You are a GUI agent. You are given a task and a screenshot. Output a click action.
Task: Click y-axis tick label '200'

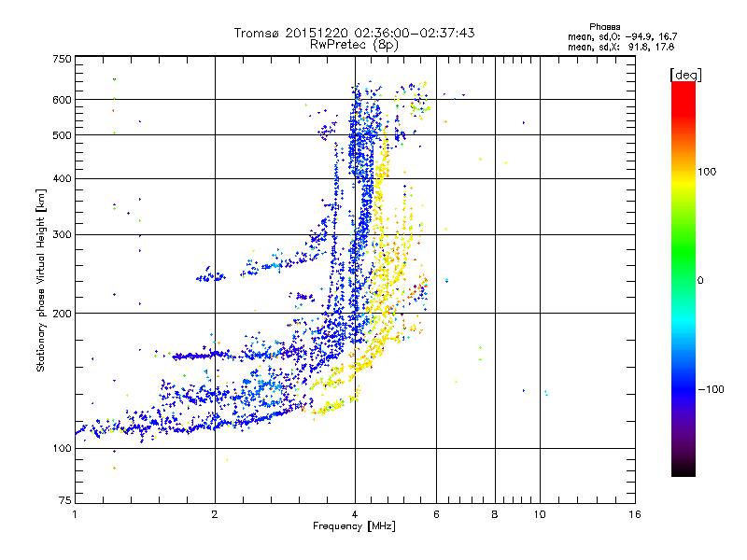click(x=62, y=314)
